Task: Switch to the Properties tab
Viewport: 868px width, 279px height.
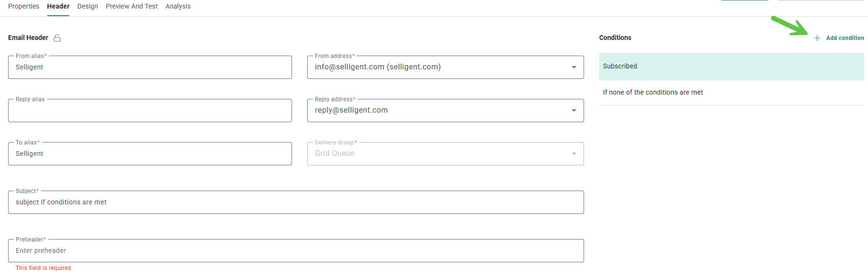Action: (24, 6)
